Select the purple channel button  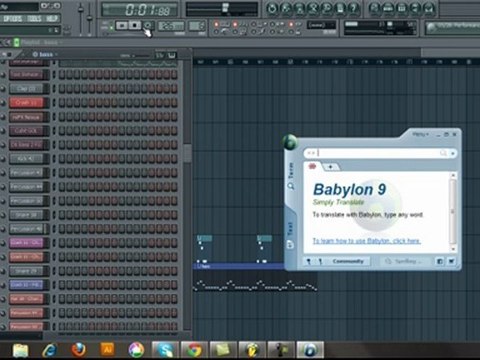pos(26,243)
